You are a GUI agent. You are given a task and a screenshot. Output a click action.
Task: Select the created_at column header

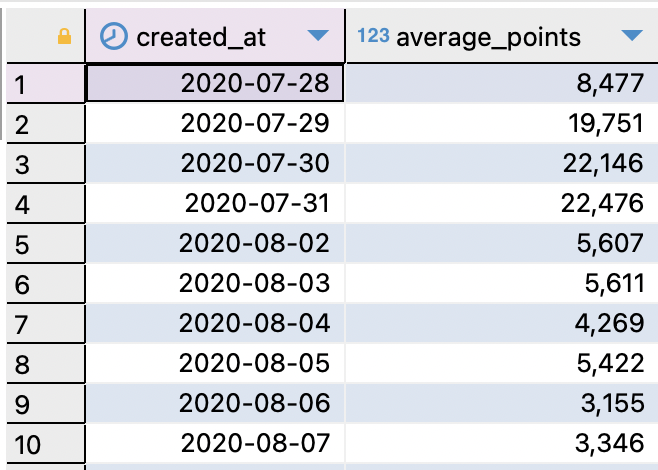(215, 36)
